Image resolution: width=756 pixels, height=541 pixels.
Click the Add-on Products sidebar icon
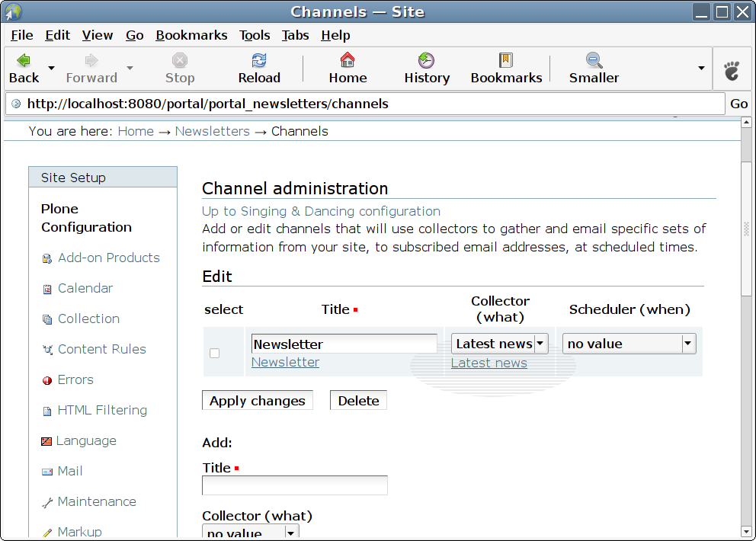pyautogui.click(x=47, y=258)
